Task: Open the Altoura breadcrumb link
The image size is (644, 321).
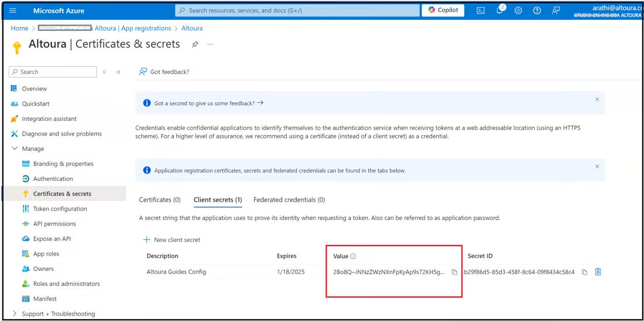Action: coord(192,28)
